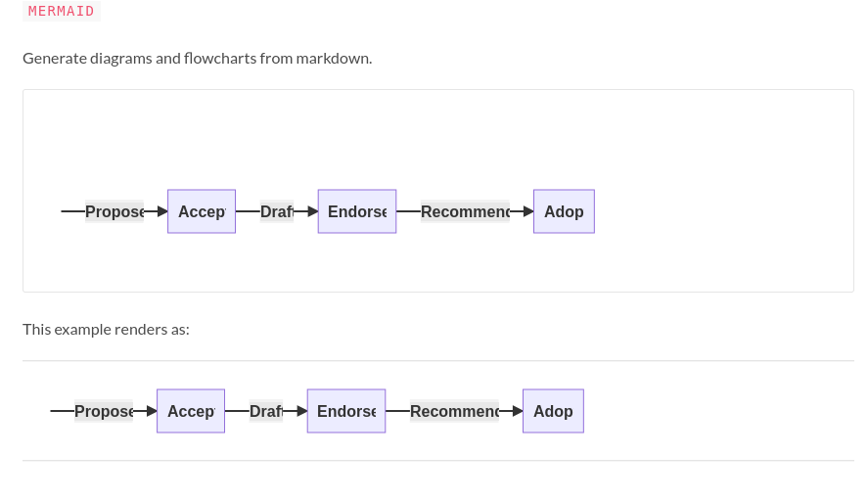Select the Accept node in the upper diagram
This screenshot has width=868, height=501.
(202, 211)
